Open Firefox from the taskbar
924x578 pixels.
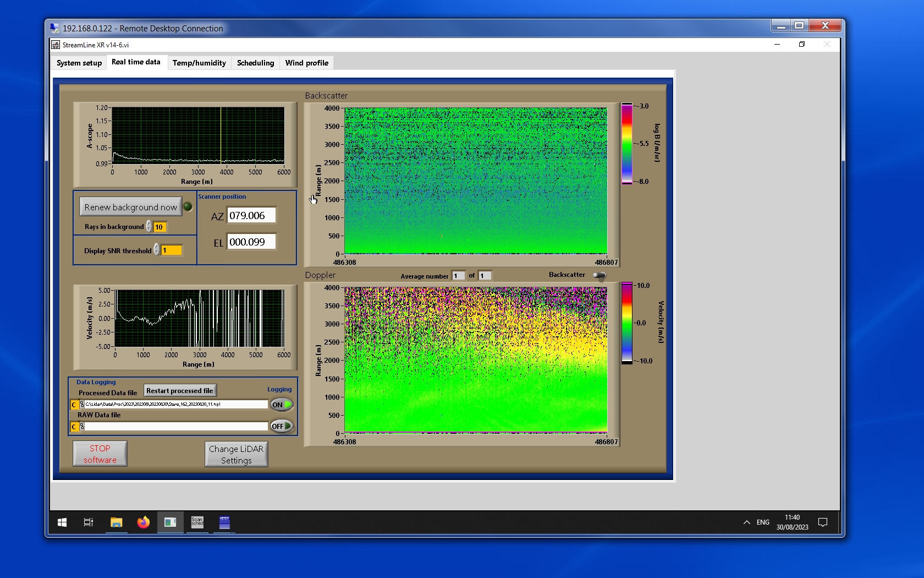coord(144,522)
